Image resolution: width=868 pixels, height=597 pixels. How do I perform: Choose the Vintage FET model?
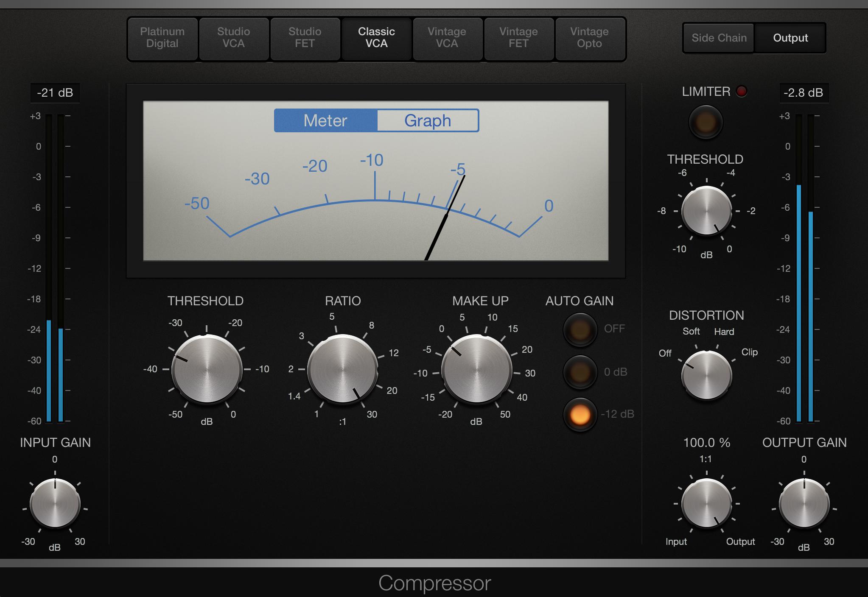point(518,38)
